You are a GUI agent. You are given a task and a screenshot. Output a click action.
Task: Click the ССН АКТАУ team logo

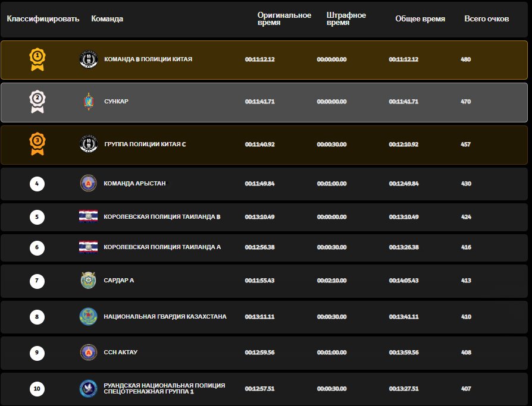tap(88, 353)
